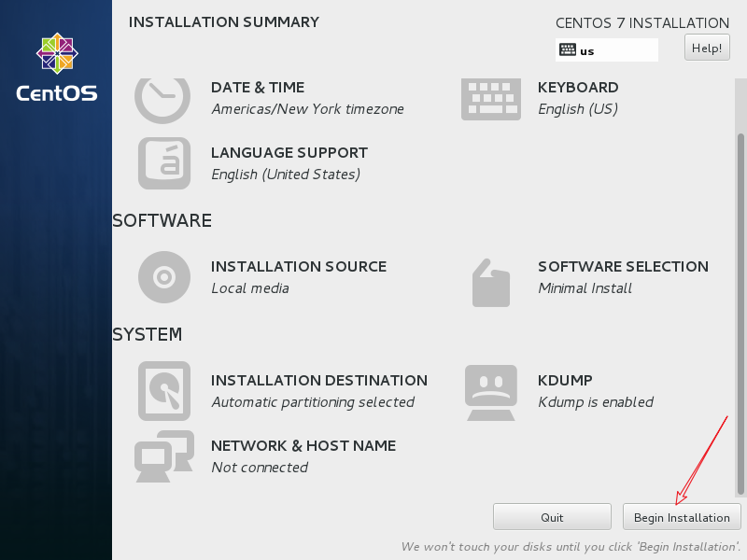
Task: Click the Language Support icon
Action: tap(164, 163)
